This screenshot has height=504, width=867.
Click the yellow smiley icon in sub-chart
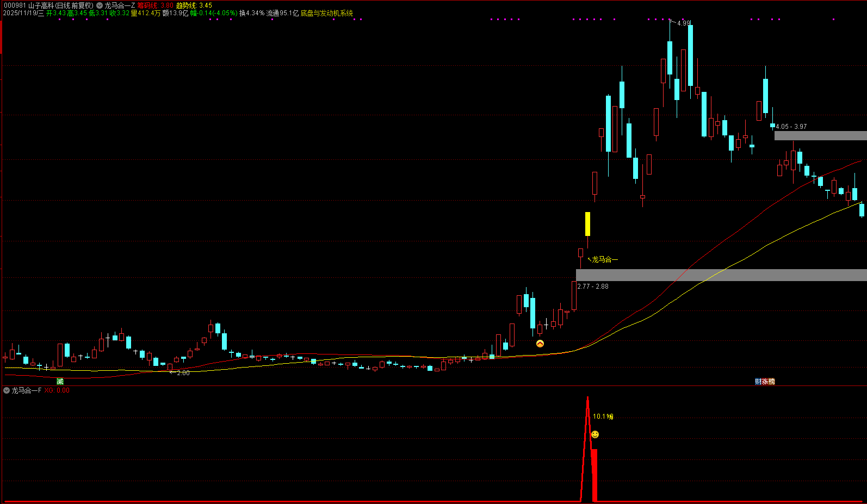[x=595, y=434]
